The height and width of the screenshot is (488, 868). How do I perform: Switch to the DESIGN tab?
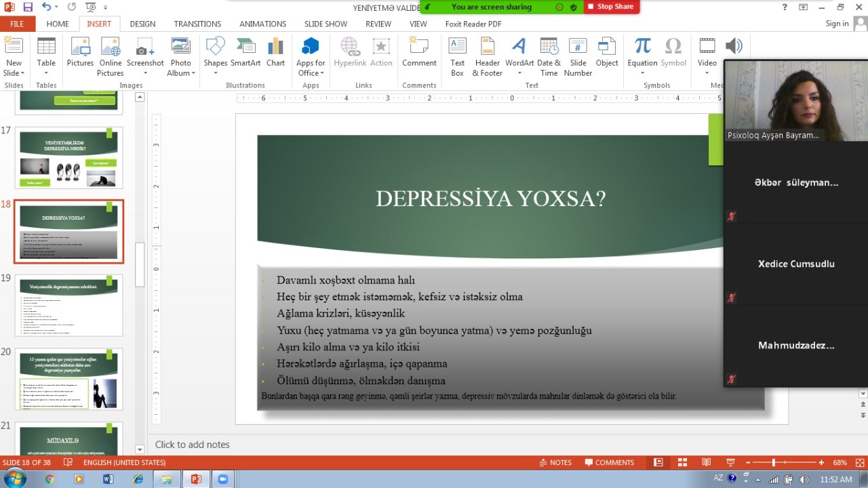coord(142,24)
